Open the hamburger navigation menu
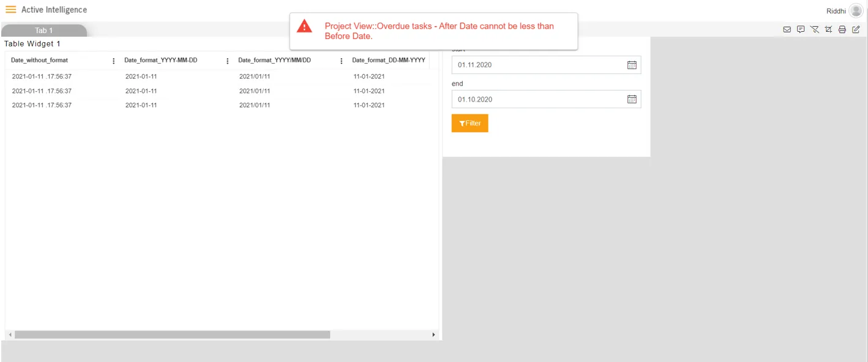Viewport: 868px width, 362px height. [x=11, y=10]
